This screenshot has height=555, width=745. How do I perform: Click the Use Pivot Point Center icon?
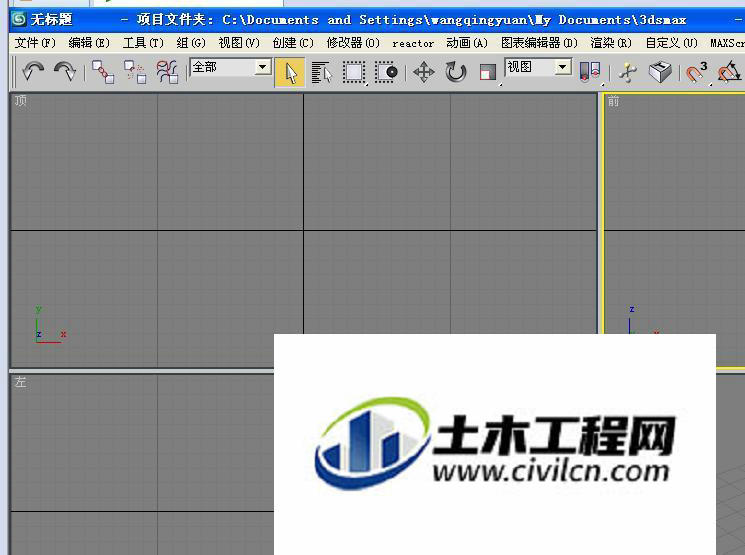(590, 72)
